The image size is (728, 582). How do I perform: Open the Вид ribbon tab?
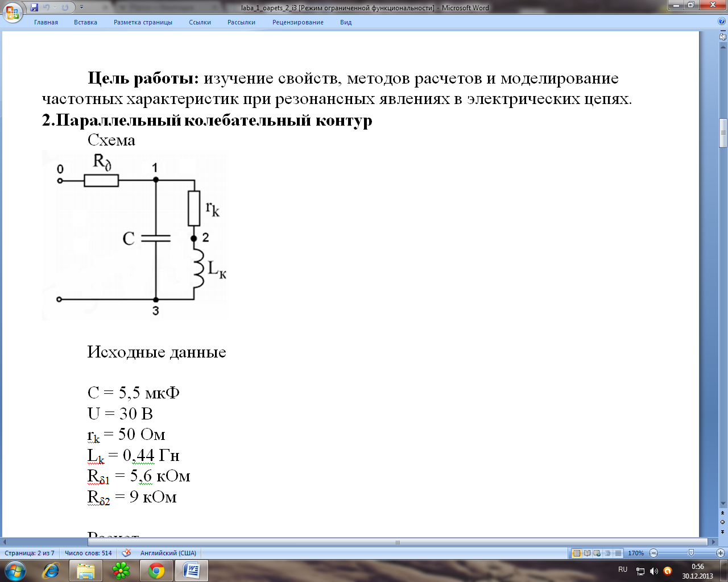tap(346, 22)
